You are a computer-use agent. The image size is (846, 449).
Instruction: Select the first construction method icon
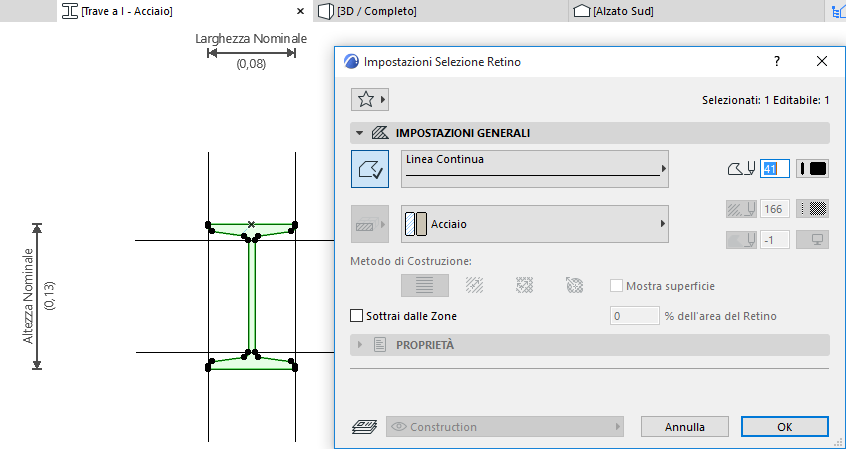(425, 285)
